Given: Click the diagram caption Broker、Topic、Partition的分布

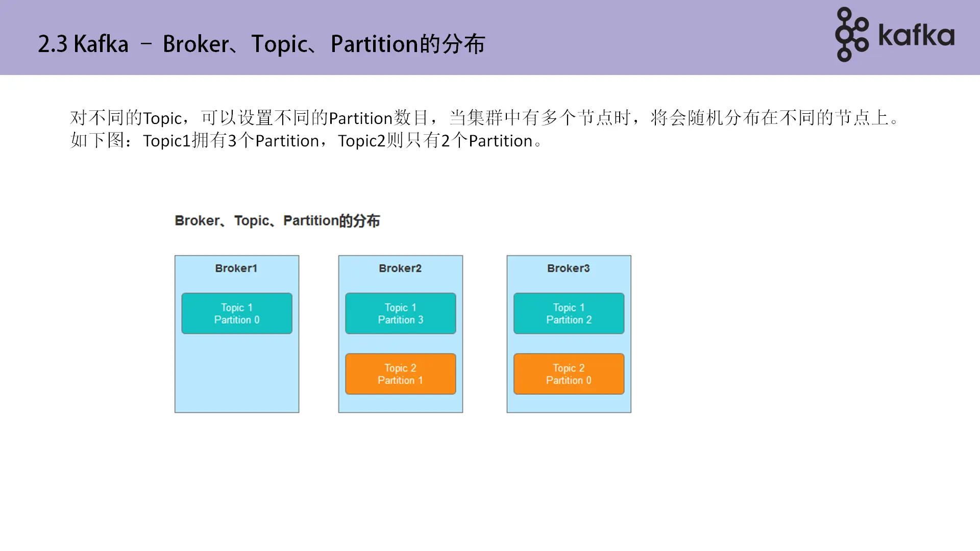Looking at the screenshot, I should pos(277,220).
